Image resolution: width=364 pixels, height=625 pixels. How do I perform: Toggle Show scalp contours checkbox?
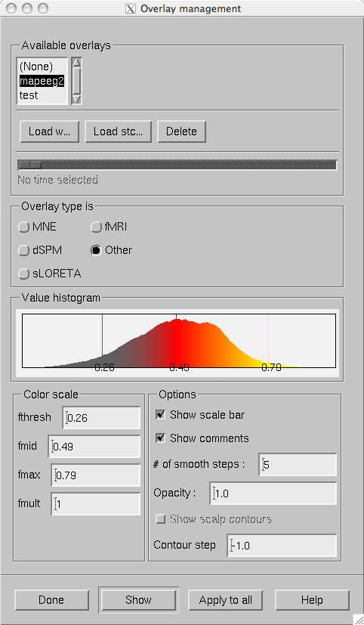click(x=161, y=519)
